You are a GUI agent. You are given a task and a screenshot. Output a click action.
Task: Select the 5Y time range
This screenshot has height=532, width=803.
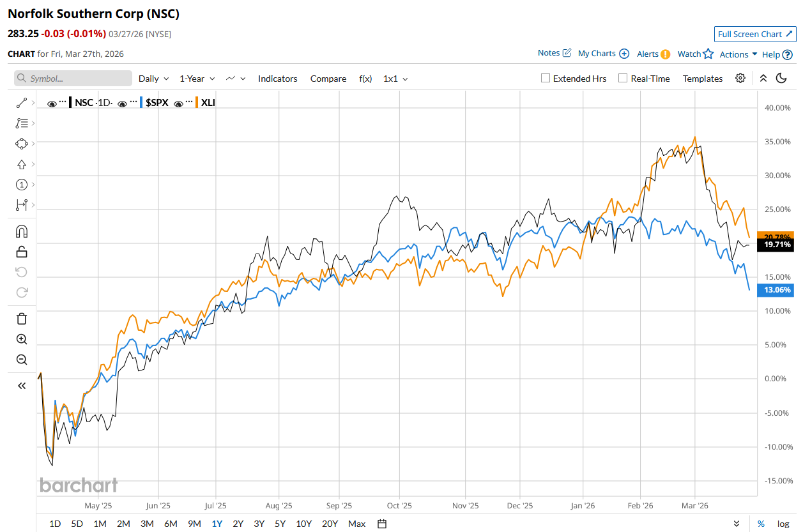coord(280,524)
